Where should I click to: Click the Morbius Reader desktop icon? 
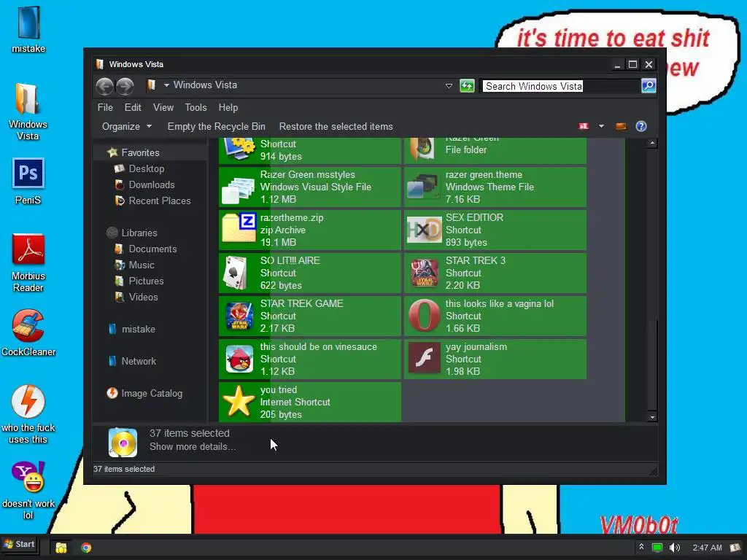click(x=28, y=262)
